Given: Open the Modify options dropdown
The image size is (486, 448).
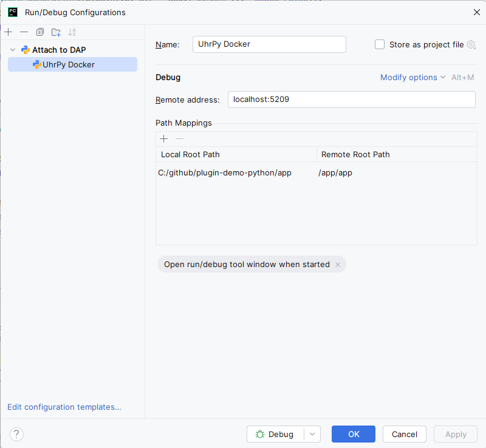Looking at the screenshot, I should (x=412, y=77).
